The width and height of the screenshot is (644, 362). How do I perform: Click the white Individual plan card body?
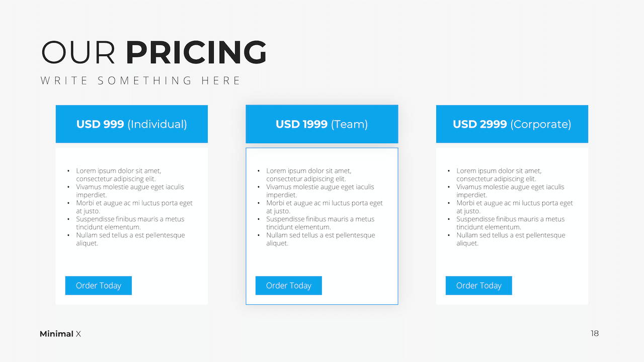132,261
